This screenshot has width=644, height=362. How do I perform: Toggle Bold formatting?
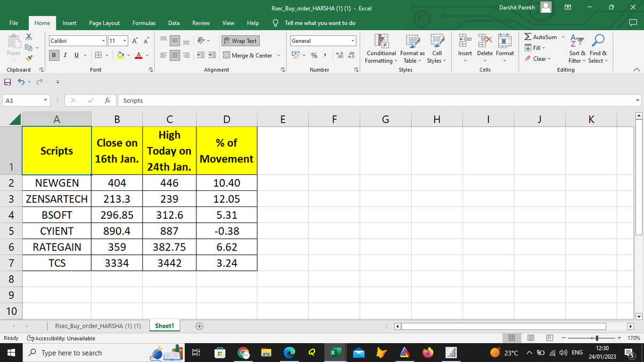(x=54, y=56)
